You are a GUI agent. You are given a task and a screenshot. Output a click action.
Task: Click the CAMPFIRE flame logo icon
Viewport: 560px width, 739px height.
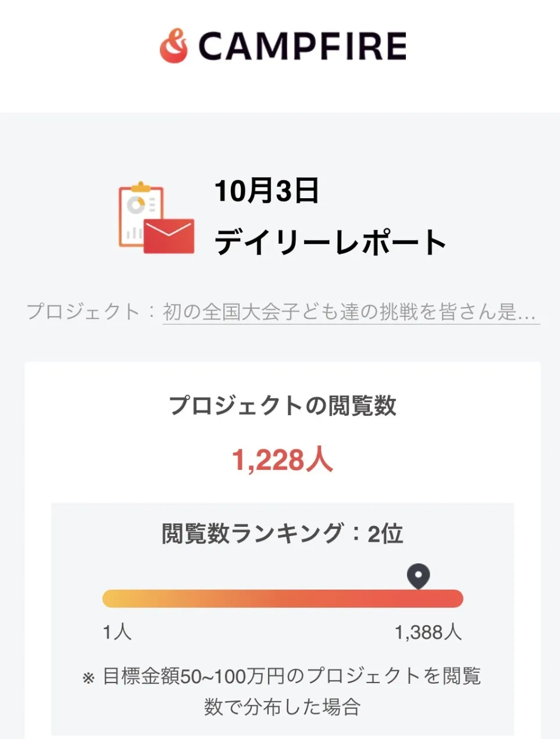174,46
